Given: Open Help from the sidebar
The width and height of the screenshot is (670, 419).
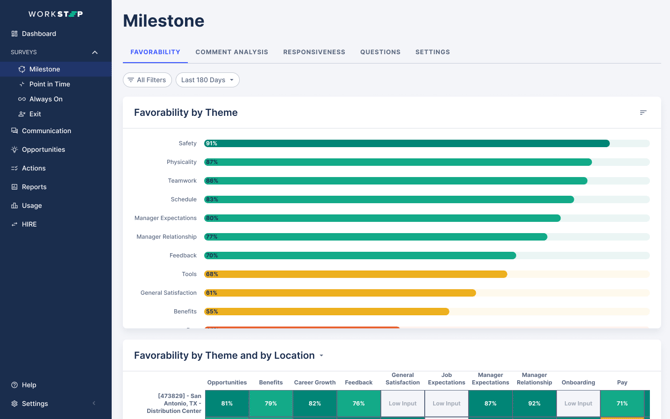Looking at the screenshot, I should click(29, 385).
